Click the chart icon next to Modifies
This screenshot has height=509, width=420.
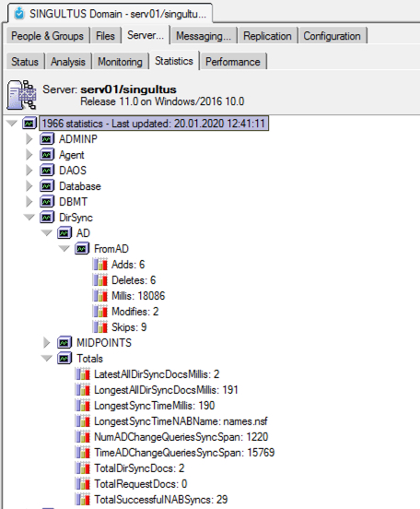point(100,312)
